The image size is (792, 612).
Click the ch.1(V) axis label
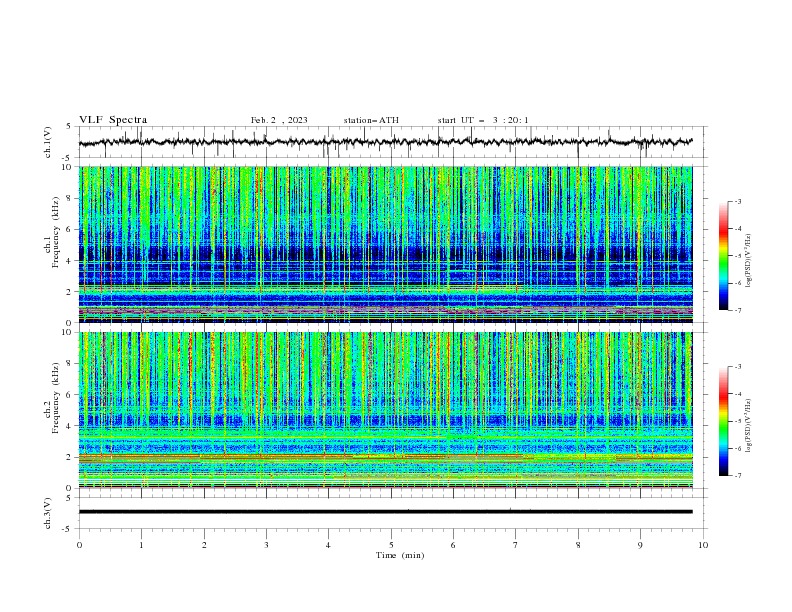[48, 142]
